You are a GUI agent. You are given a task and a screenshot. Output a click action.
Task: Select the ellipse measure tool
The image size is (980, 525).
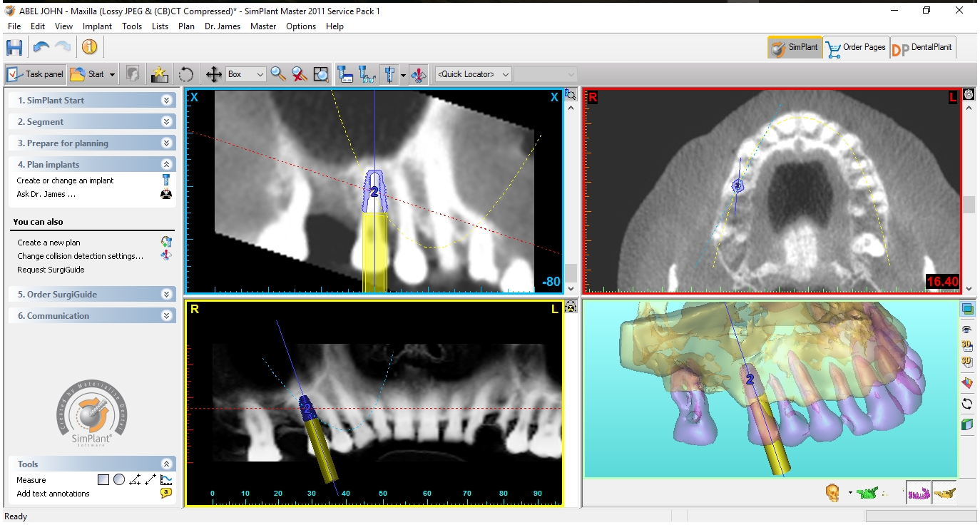point(119,480)
